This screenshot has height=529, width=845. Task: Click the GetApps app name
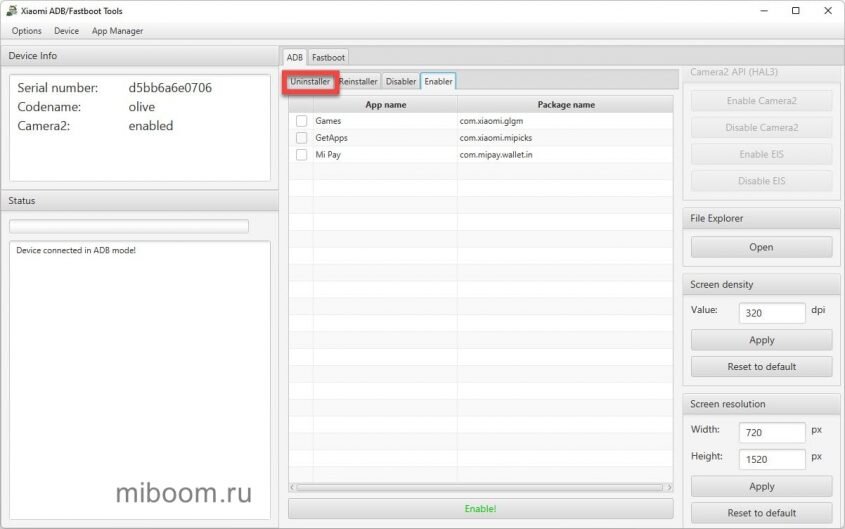tap(331, 138)
